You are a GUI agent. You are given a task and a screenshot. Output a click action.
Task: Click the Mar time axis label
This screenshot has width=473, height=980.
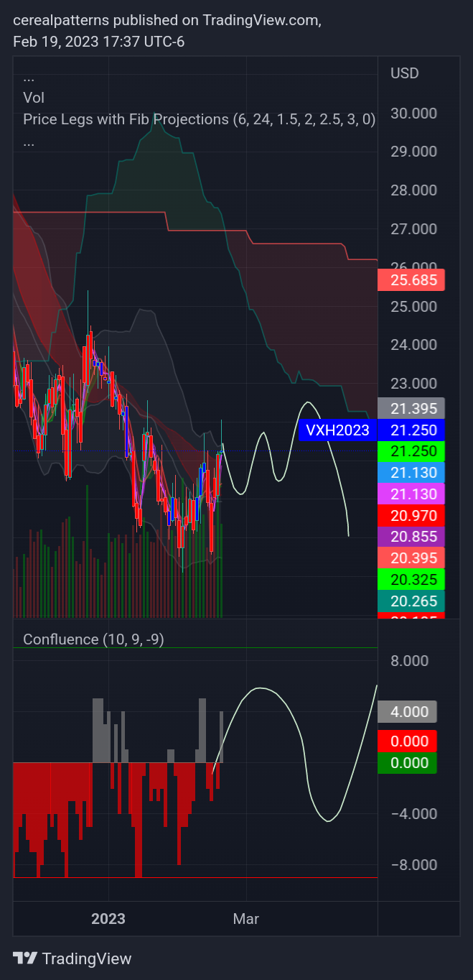tap(246, 919)
